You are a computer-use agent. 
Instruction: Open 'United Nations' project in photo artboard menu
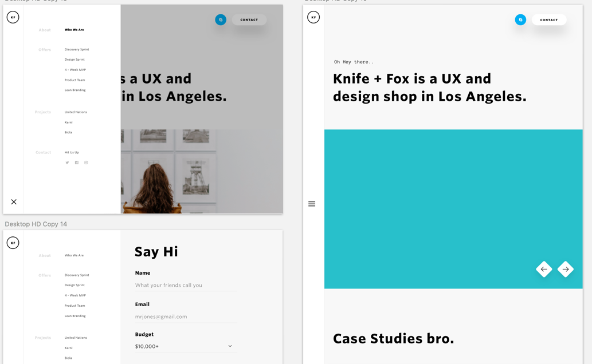76,112
